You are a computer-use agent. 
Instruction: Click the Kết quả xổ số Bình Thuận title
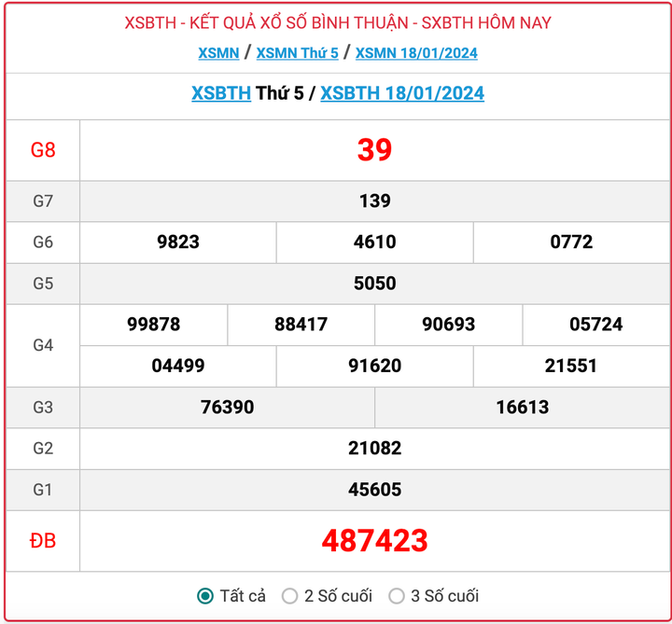[x=338, y=22]
